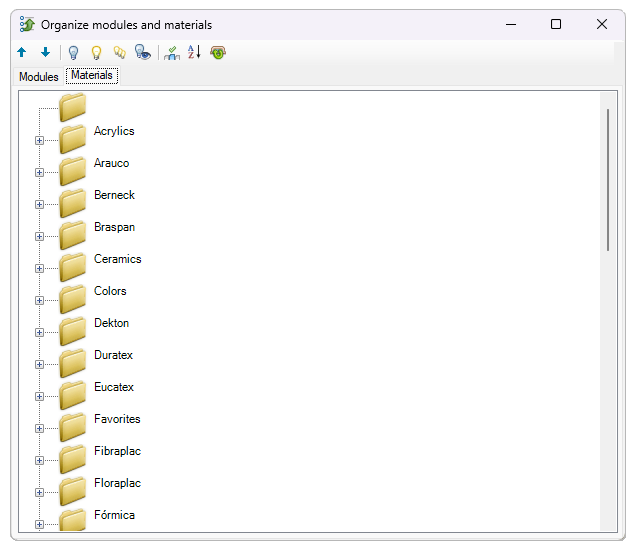Click the light bulb with eye icon

click(x=143, y=52)
